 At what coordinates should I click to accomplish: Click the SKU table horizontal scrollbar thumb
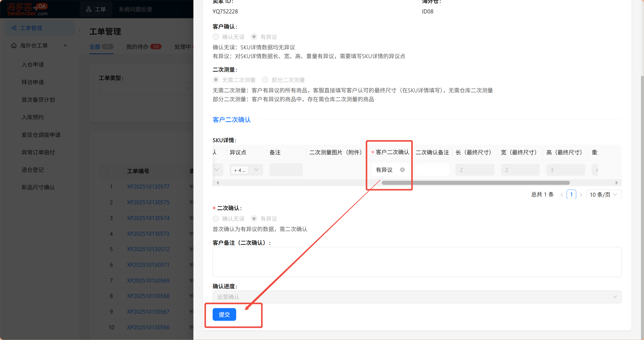coord(475,183)
